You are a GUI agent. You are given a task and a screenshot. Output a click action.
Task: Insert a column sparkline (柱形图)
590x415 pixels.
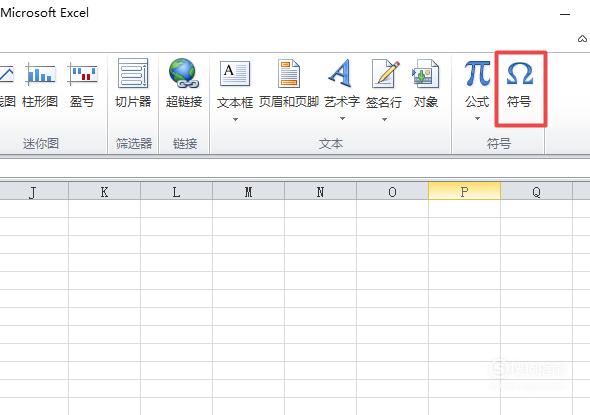40,85
